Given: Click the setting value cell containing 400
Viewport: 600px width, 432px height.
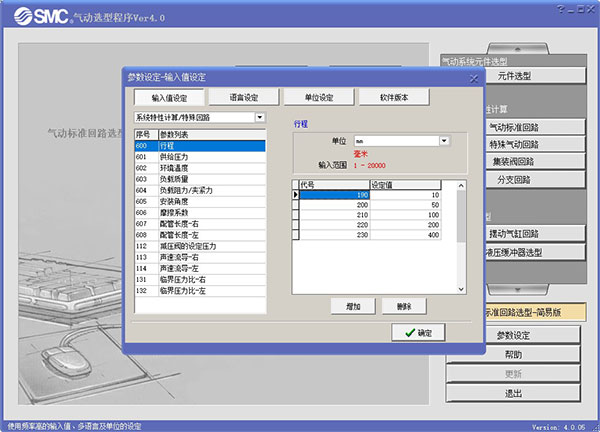Looking at the screenshot, I should click(x=405, y=234).
